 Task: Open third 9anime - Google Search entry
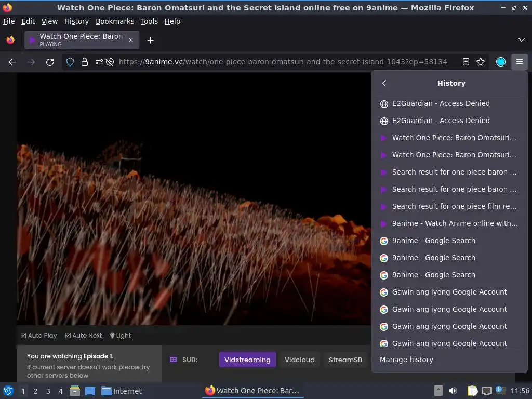[449, 275]
